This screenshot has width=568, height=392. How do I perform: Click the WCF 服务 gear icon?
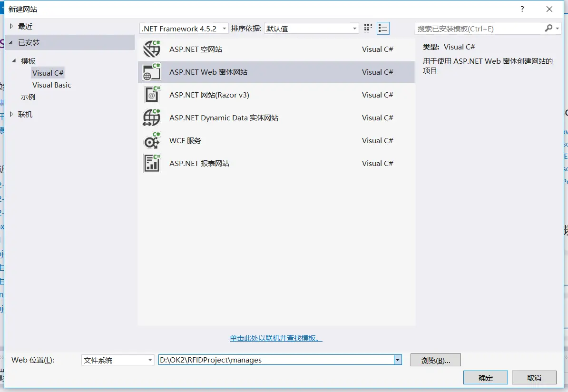pyautogui.click(x=152, y=140)
